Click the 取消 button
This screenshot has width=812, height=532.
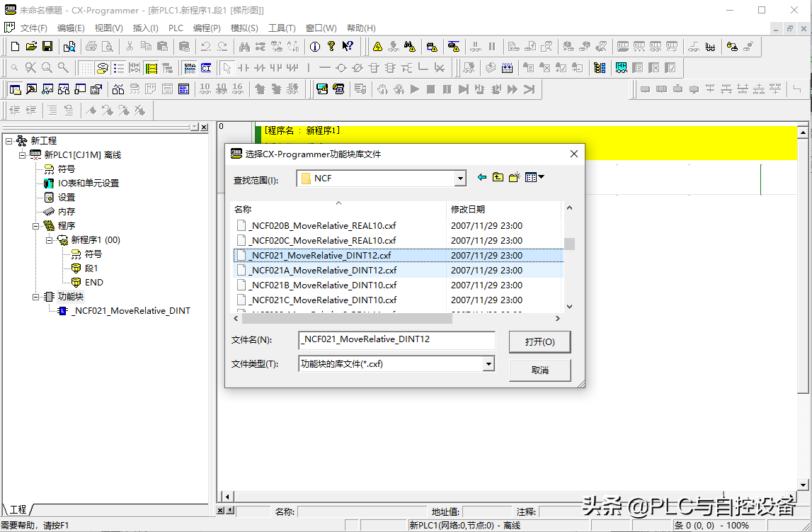539,370
